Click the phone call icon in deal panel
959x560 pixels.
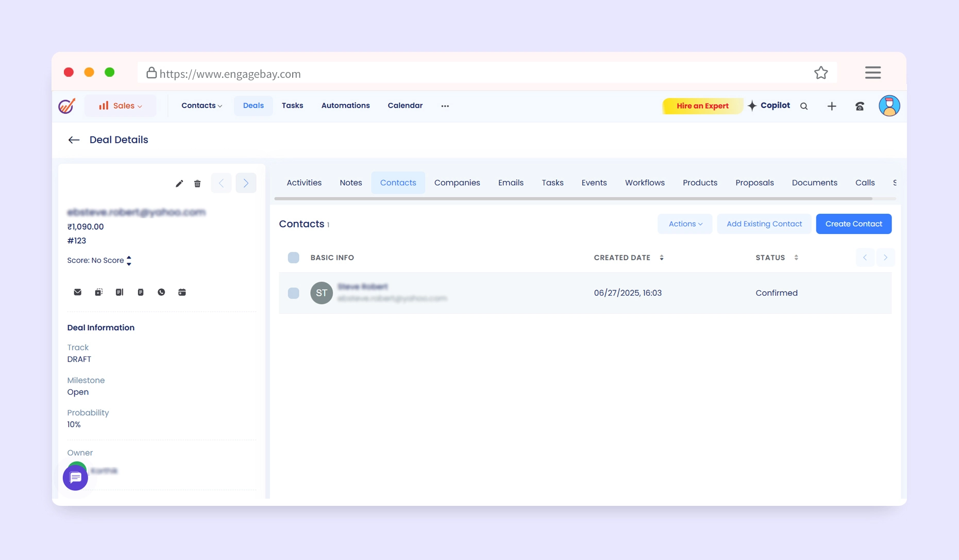pyautogui.click(x=161, y=292)
